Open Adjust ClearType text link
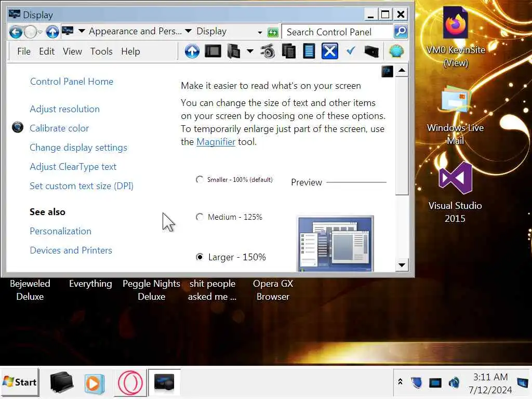 coord(73,167)
